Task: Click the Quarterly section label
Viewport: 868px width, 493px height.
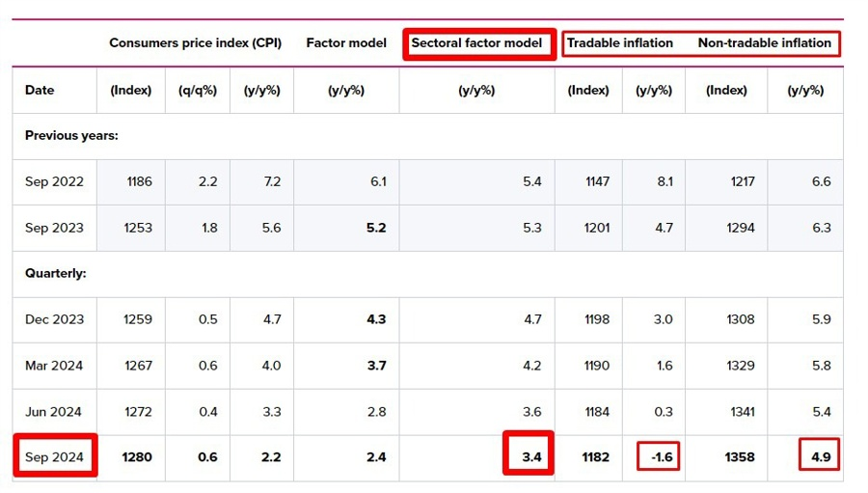Action: [56, 274]
